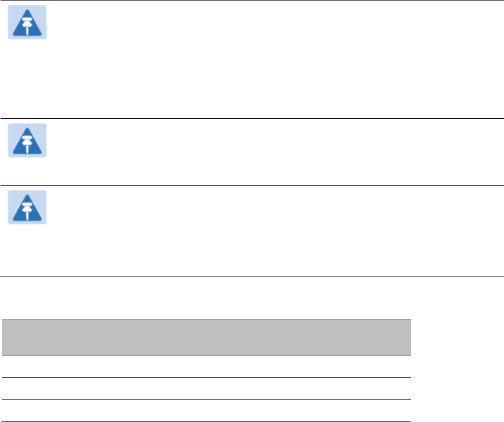Image resolution: width=504 pixels, height=422 pixels.
Task: Select the middle pushpin note icon
Action: pyautogui.click(x=27, y=140)
